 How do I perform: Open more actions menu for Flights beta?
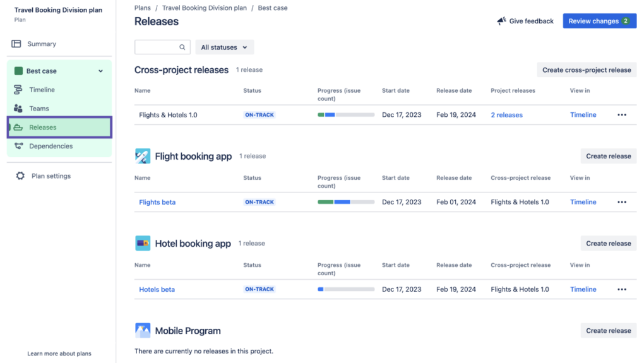[x=622, y=202]
